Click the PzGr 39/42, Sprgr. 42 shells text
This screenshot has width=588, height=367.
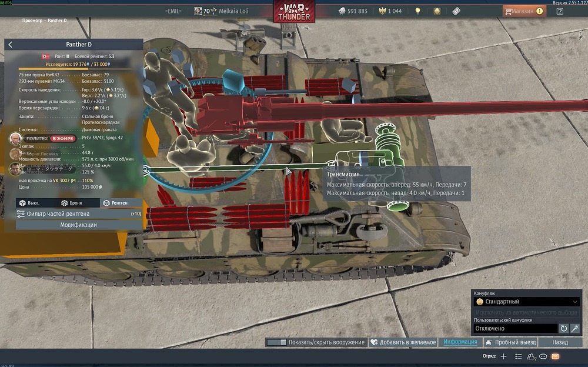point(102,138)
